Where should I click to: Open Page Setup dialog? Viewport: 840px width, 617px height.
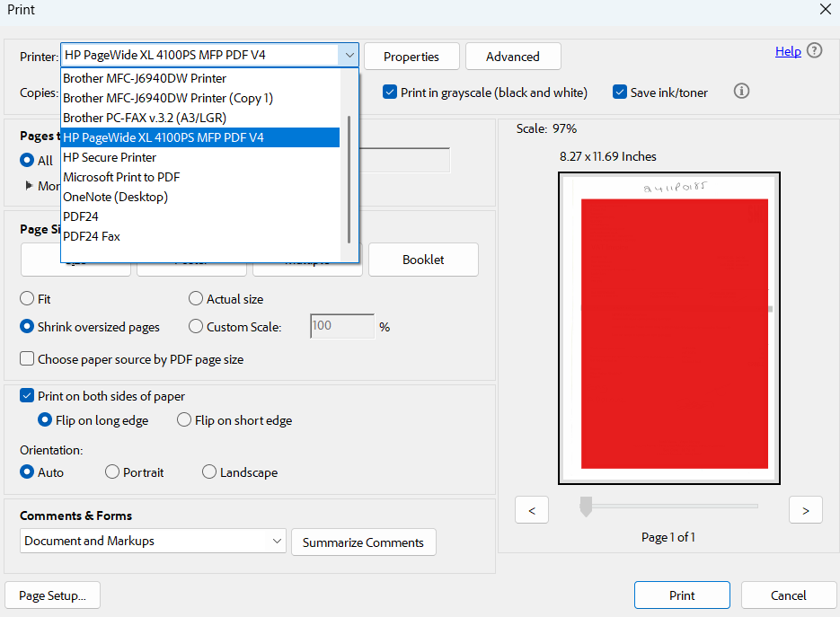pyautogui.click(x=52, y=595)
